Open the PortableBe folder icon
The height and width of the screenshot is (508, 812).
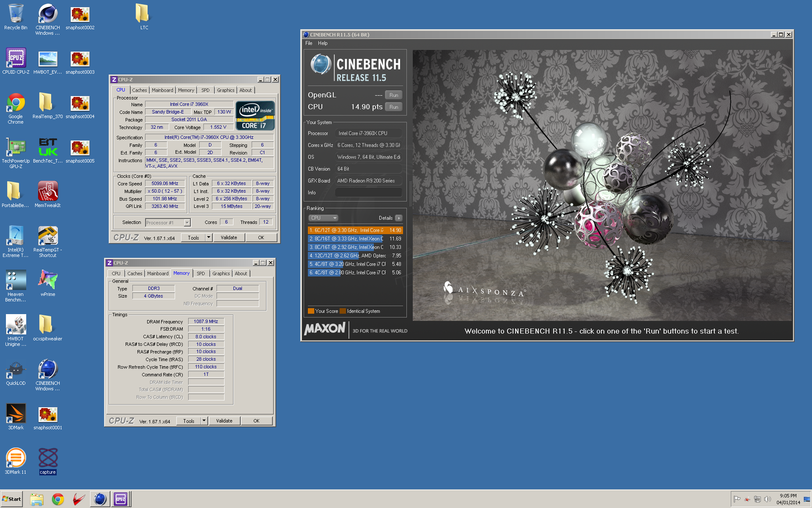pos(16,195)
